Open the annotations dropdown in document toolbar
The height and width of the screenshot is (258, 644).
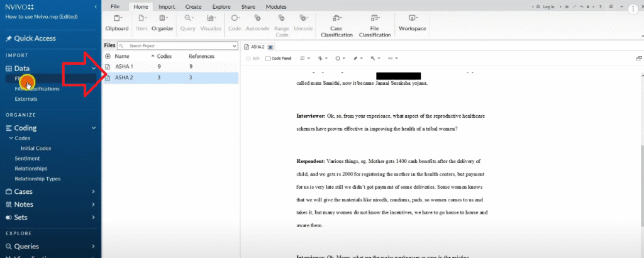[305, 59]
